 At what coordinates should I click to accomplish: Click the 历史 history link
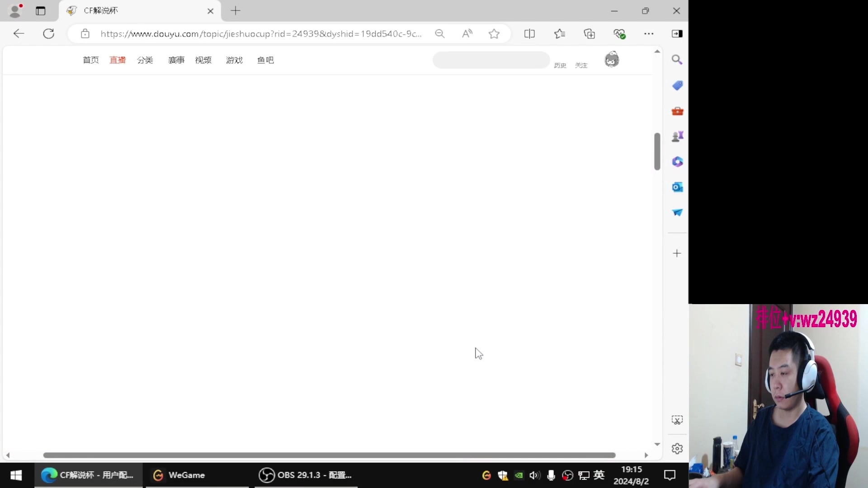[560, 66]
